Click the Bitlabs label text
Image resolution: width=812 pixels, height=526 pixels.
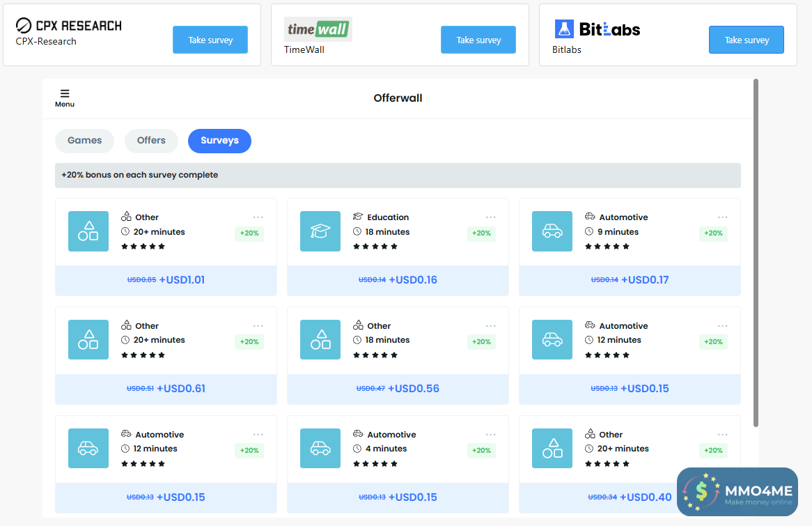(x=567, y=49)
